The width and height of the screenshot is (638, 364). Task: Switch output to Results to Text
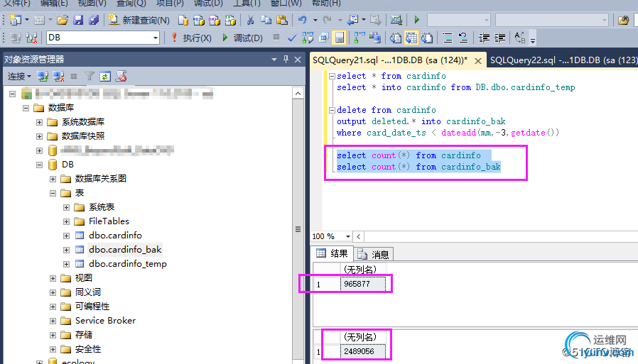[x=396, y=38]
